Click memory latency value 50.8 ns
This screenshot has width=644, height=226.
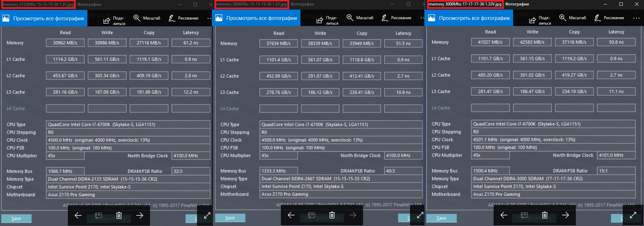tap(616, 42)
